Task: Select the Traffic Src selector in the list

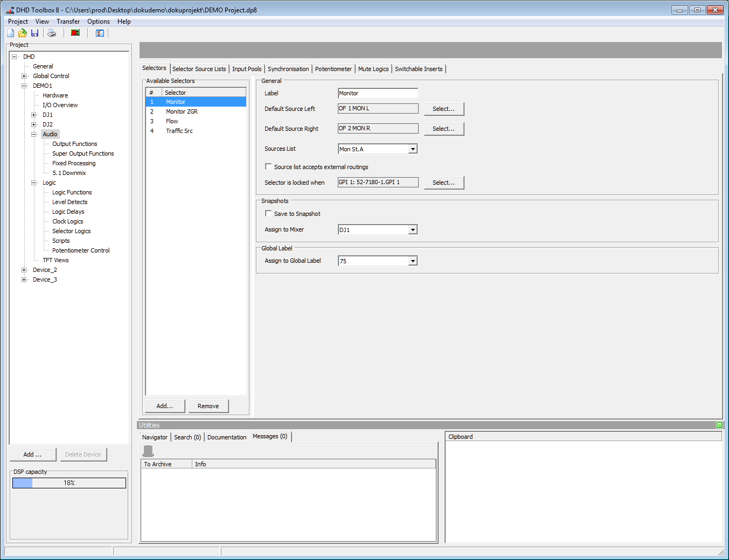Action: pos(179,130)
